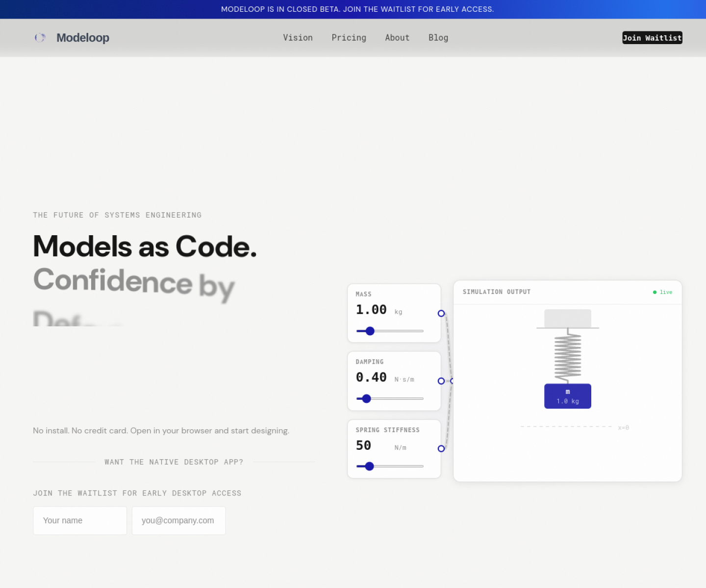
Task: Focus the you@company.com email field
Action: point(178,520)
